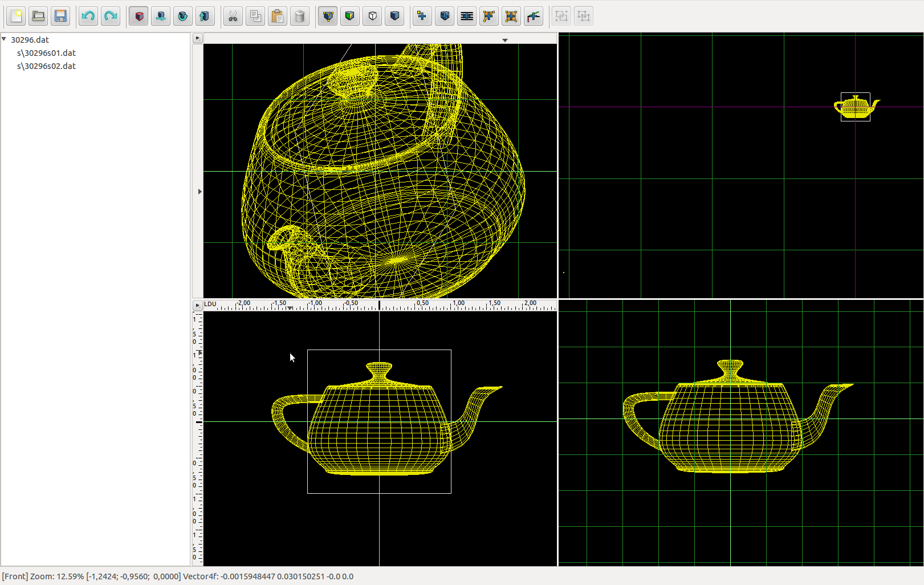Cut the selected geometry
Viewport: 924px width, 585px height.
point(233,16)
